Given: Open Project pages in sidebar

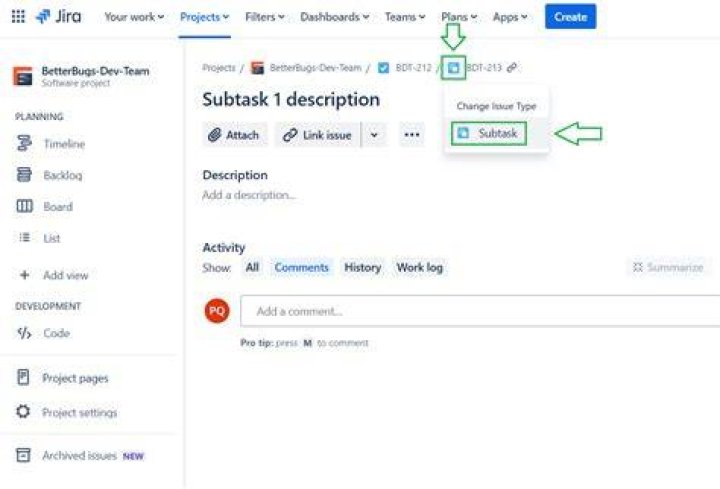Looking at the screenshot, I should (x=75, y=378).
